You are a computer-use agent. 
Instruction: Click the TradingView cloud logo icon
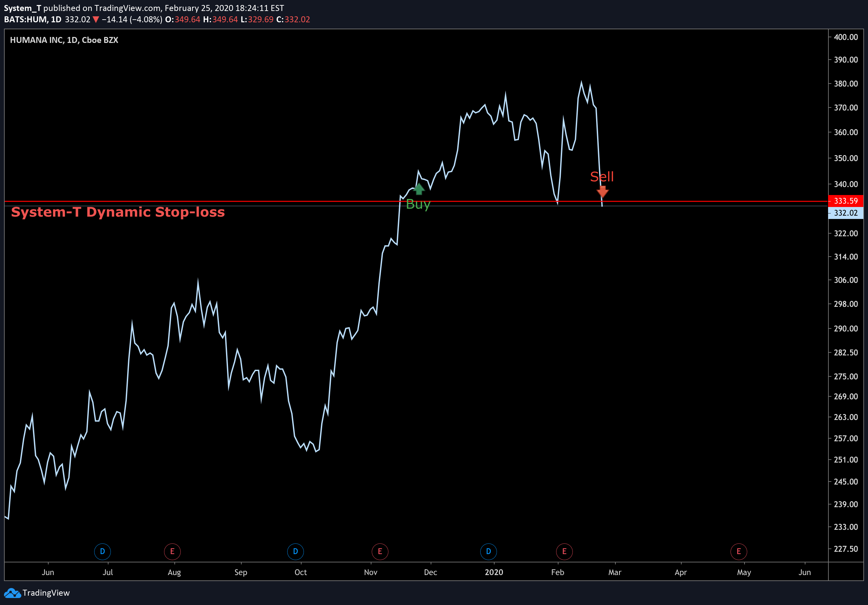12,593
